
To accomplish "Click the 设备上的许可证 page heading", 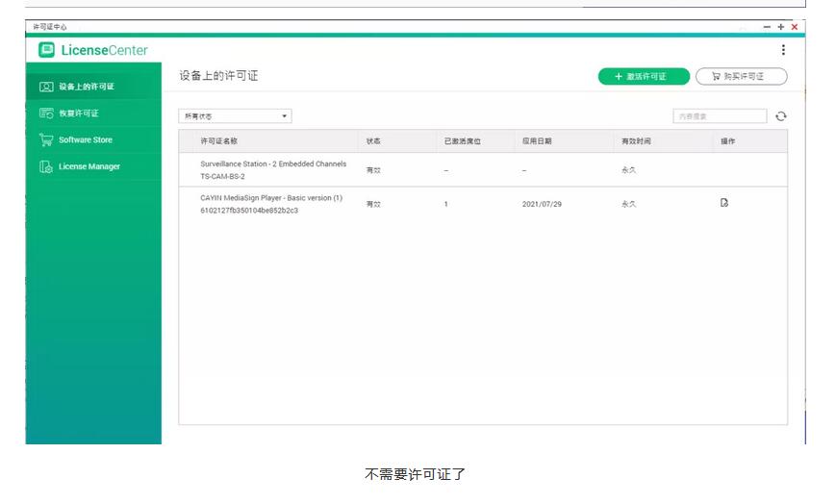I will click(x=218, y=76).
